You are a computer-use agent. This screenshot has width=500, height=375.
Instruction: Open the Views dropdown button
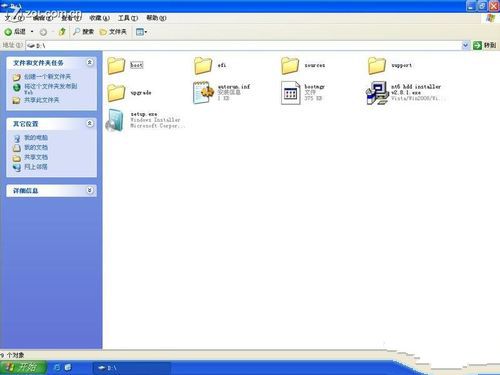pos(141,32)
